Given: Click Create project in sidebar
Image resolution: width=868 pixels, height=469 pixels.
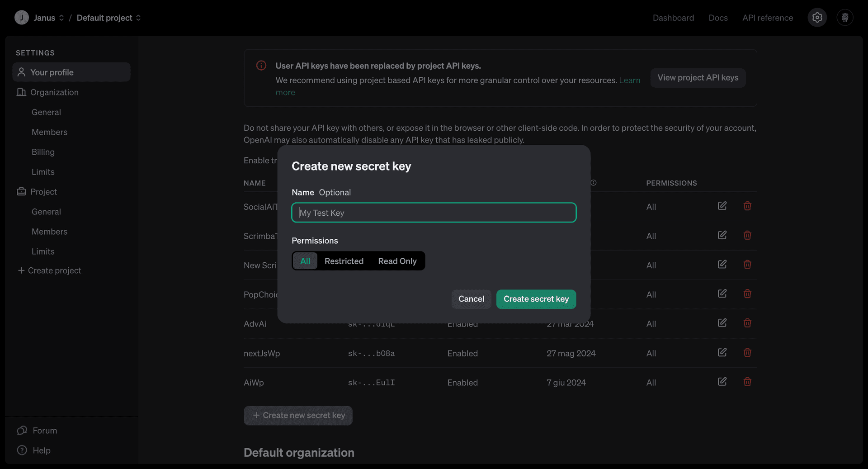Looking at the screenshot, I should pyautogui.click(x=49, y=270).
